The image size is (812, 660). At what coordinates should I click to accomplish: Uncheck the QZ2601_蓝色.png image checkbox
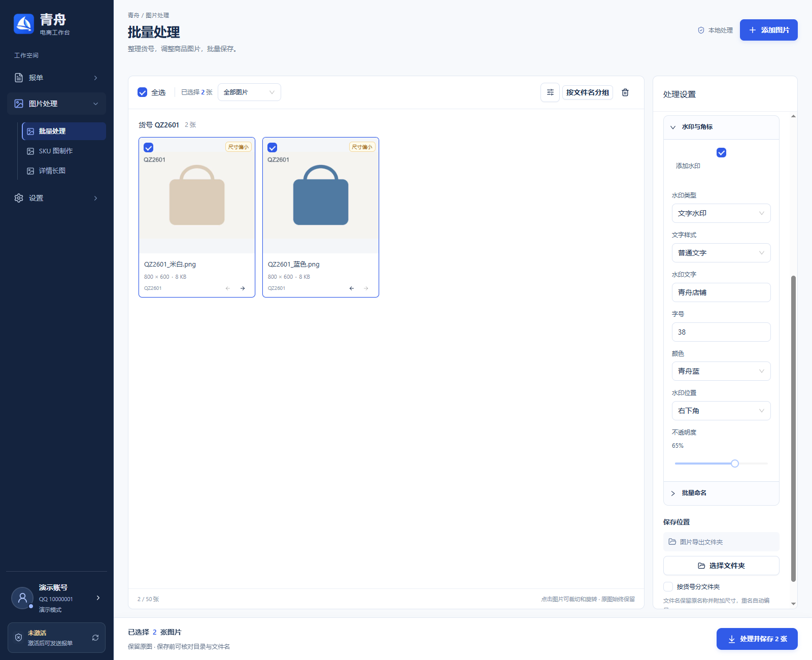[273, 148]
